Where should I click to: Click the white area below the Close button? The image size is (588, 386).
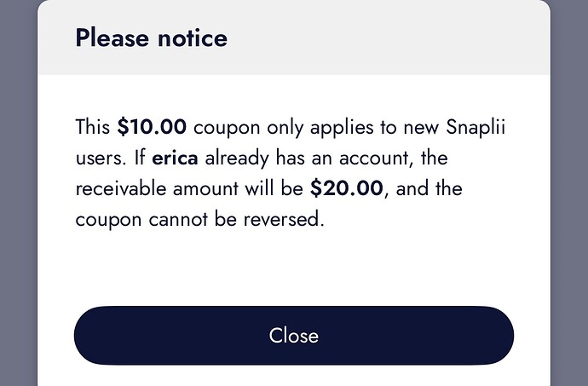294,375
